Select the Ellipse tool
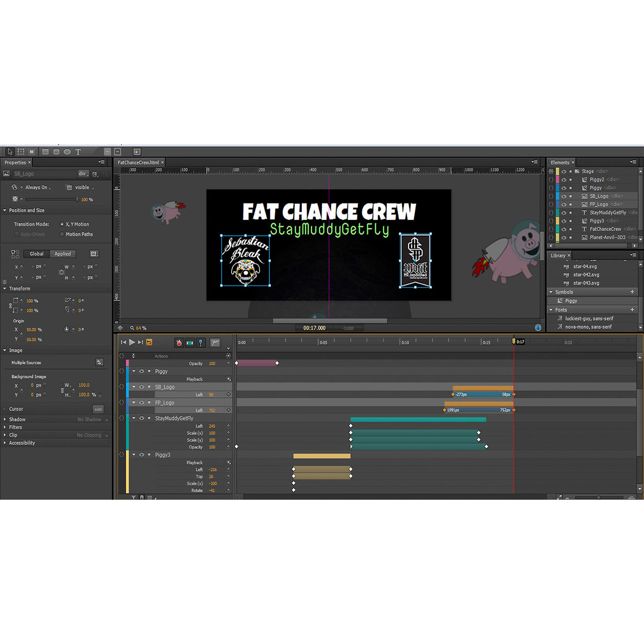Screen dimensions: 644x644 67,151
